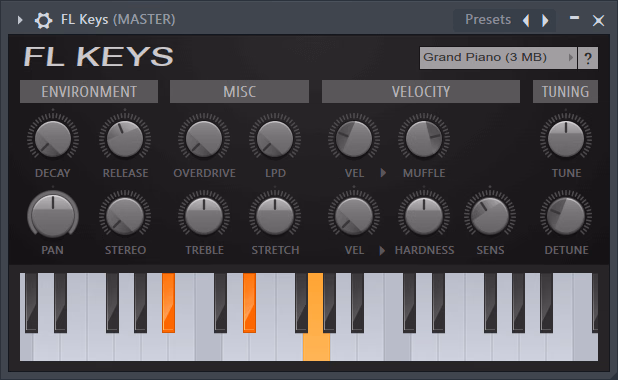Click the MUFFLE knob

click(424, 139)
